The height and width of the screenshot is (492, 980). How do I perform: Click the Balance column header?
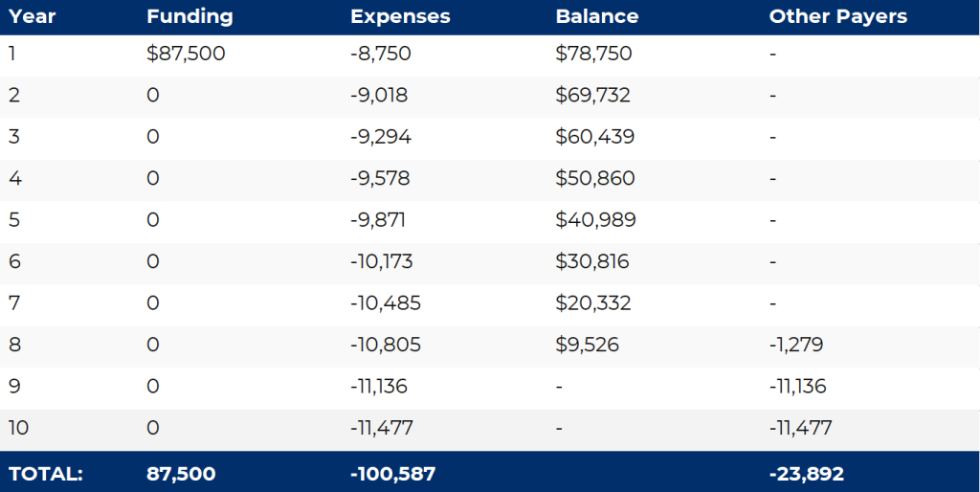click(596, 16)
